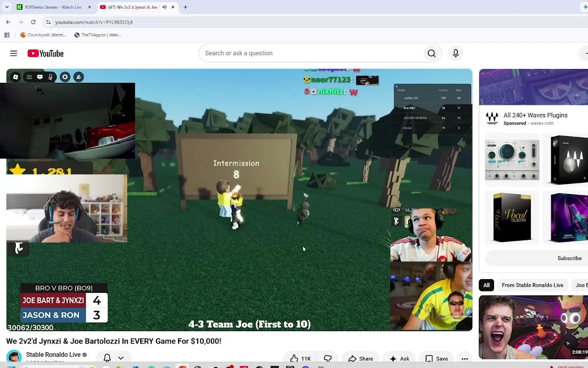Save the video to a playlist
Image resolution: width=588 pixels, height=368 pixels.
coord(437,359)
